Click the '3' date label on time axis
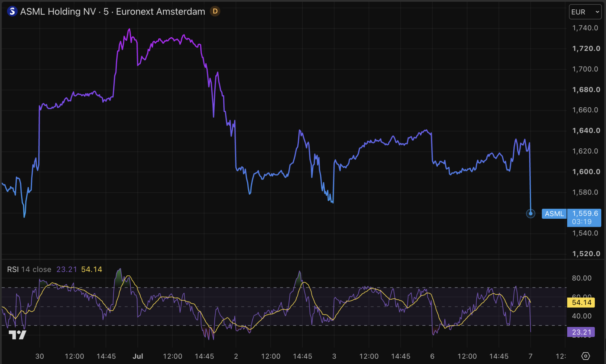Viewport: 606px width, 364px height. point(334,356)
